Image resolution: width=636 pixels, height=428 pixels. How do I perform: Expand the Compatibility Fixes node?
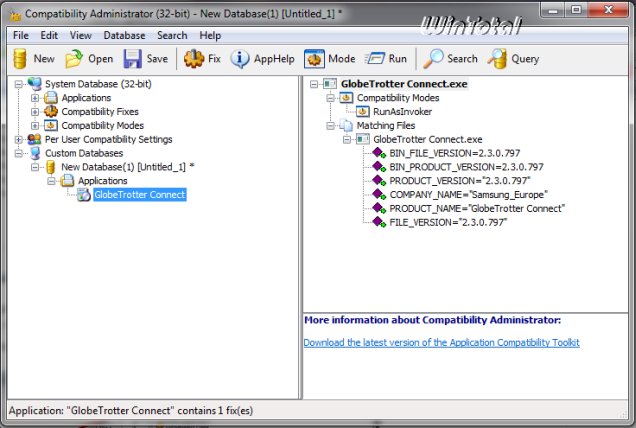pyautogui.click(x=36, y=112)
